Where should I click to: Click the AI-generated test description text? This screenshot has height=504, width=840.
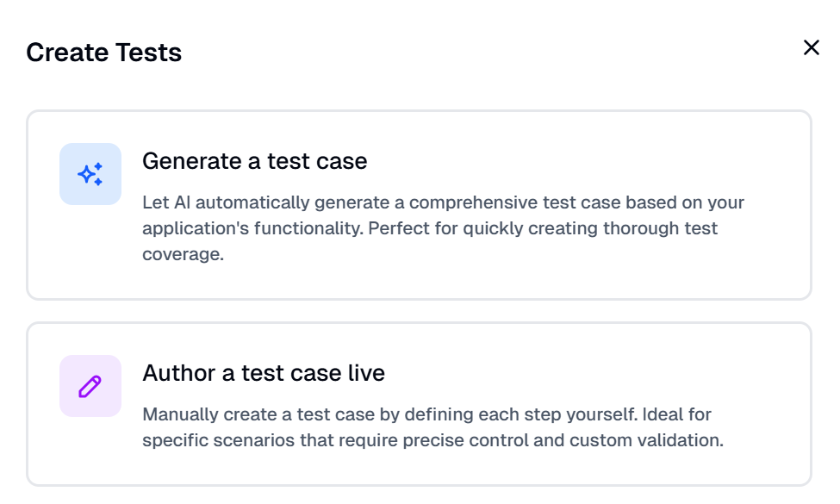[442, 228]
